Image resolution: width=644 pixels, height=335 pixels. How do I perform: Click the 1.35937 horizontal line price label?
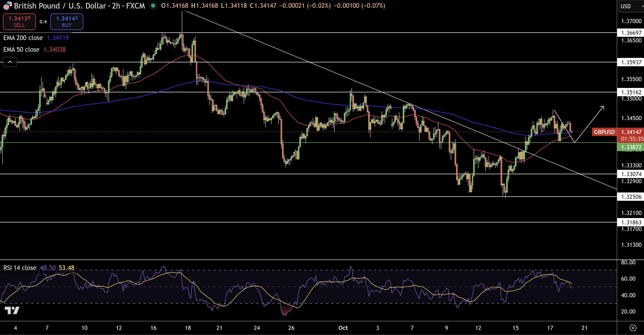coord(631,62)
